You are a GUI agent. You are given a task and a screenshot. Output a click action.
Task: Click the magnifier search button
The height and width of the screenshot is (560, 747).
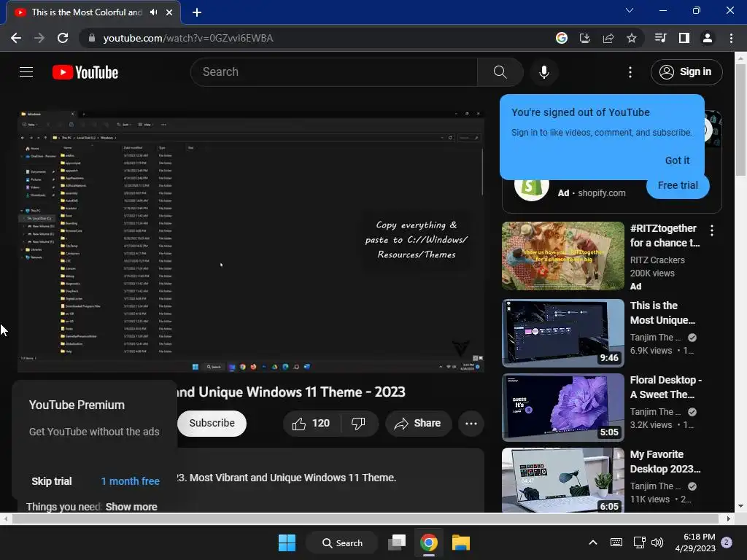pos(500,72)
